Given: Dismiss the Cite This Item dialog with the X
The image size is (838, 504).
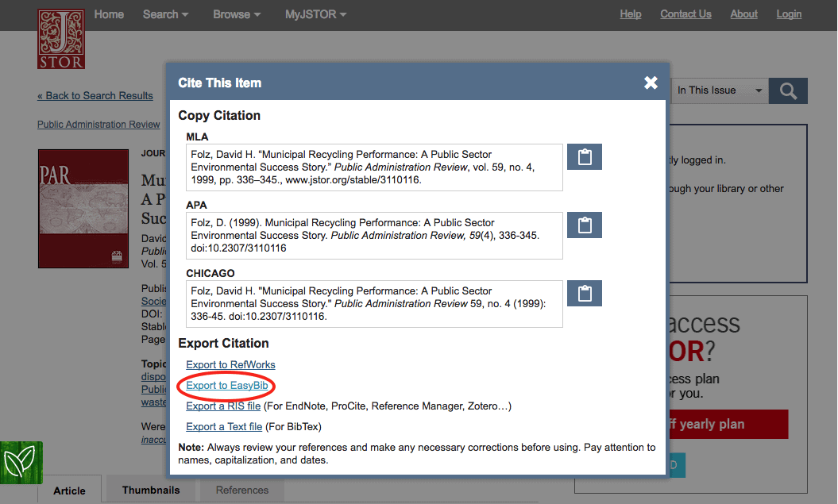Looking at the screenshot, I should coord(651,82).
